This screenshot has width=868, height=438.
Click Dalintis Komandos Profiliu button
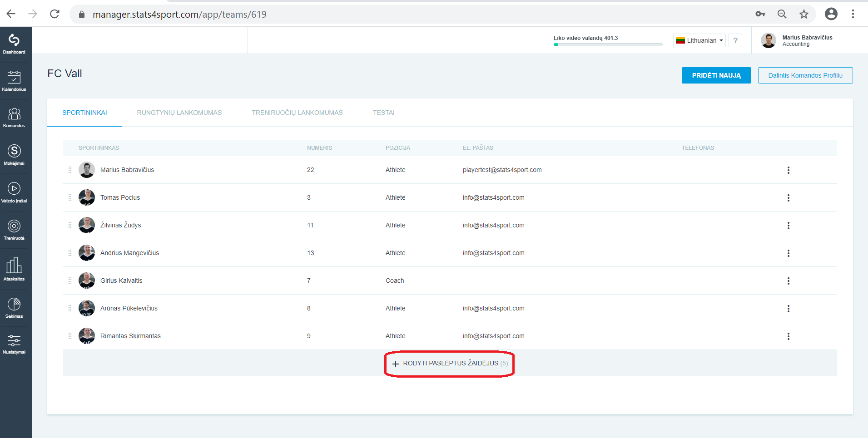(x=805, y=75)
